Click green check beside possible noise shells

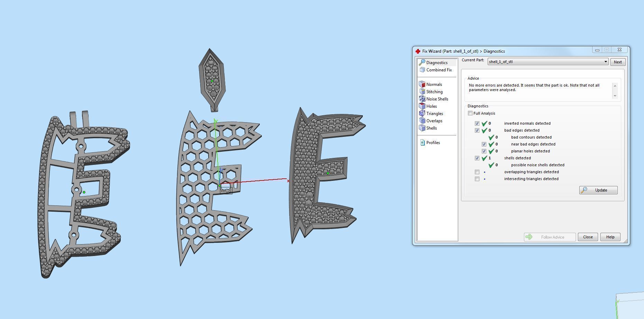[491, 165]
